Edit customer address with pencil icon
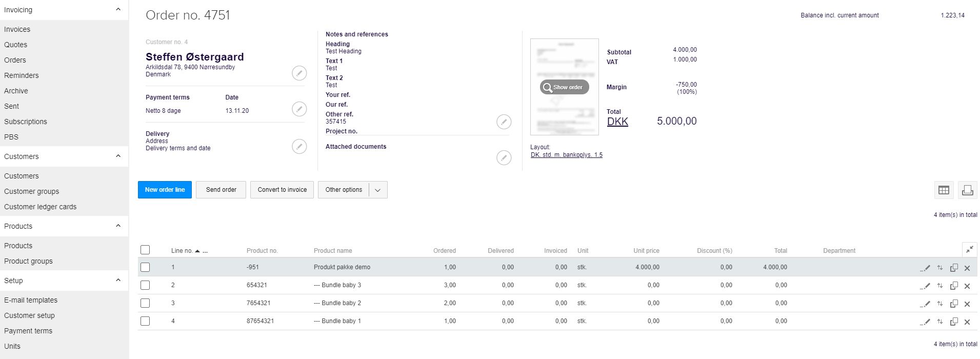Image resolution: width=980 pixels, height=359 pixels. (299, 73)
